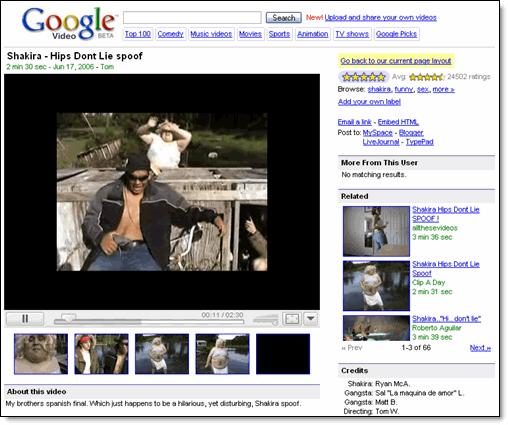Open the Top 100 tab
The height and width of the screenshot is (425, 508).
coord(138,34)
